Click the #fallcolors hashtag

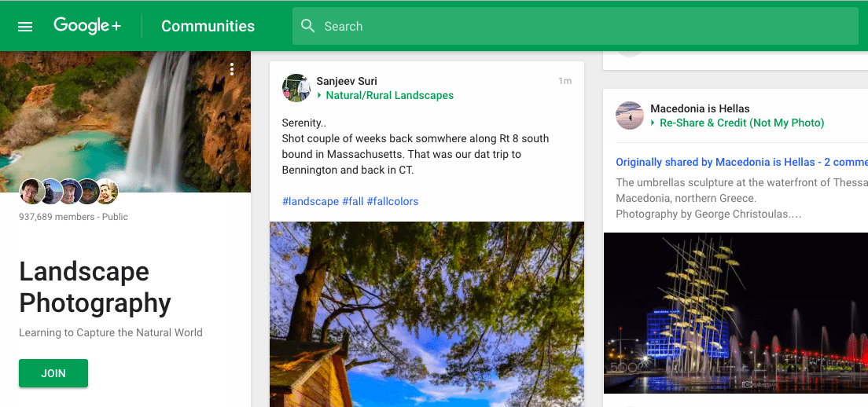392,201
